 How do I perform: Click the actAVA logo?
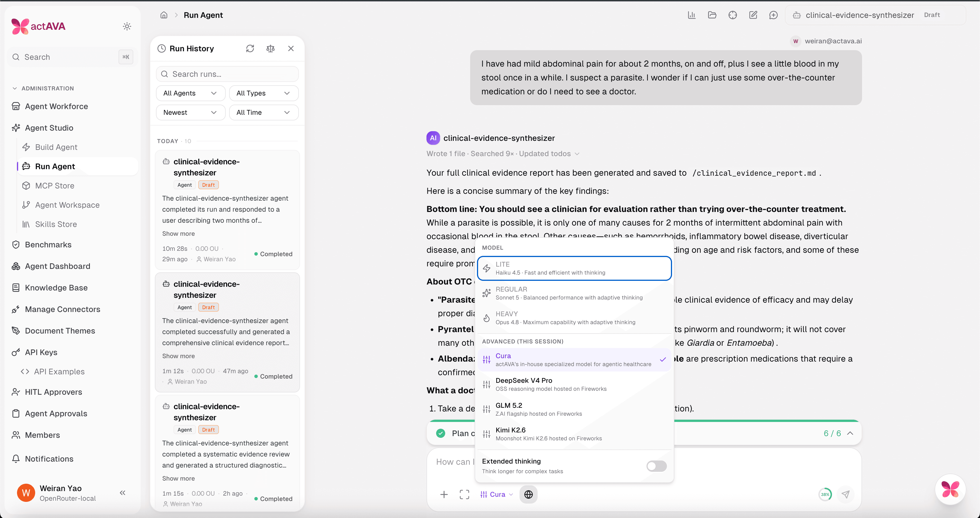pos(39,26)
